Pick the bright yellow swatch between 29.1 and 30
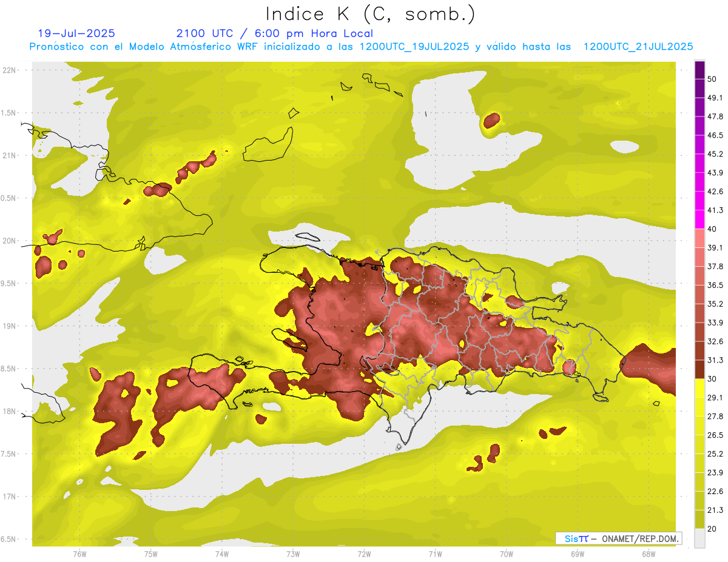 [x=699, y=388]
